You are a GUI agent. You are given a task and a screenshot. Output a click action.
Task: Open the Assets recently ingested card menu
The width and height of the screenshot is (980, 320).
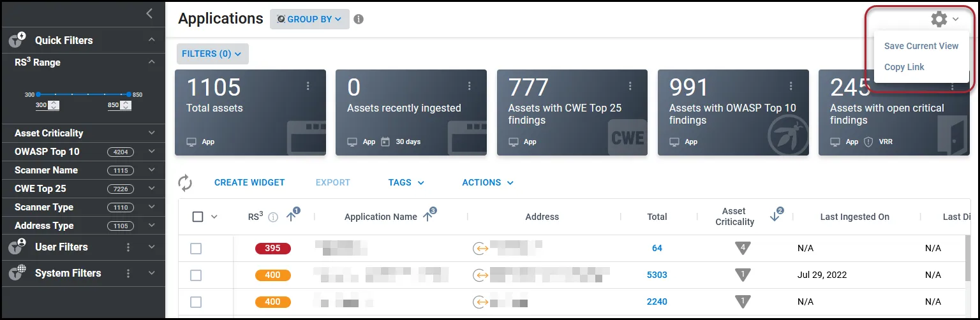pos(469,86)
